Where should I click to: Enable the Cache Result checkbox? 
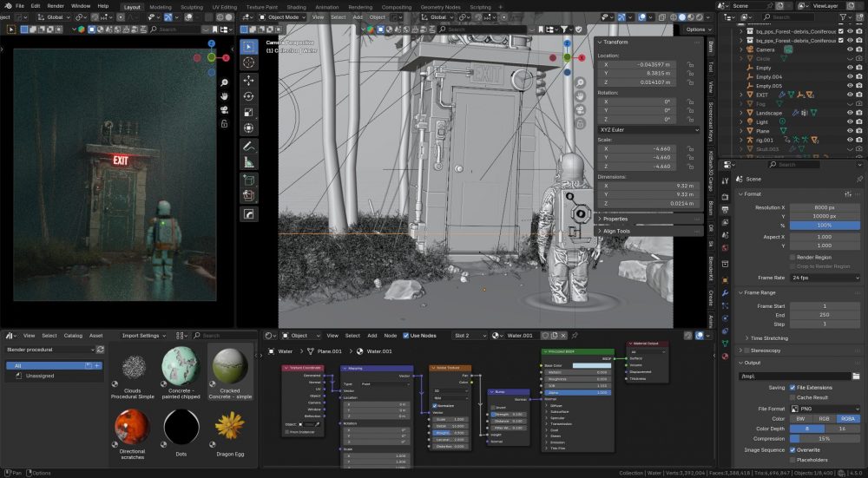(792, 396)
